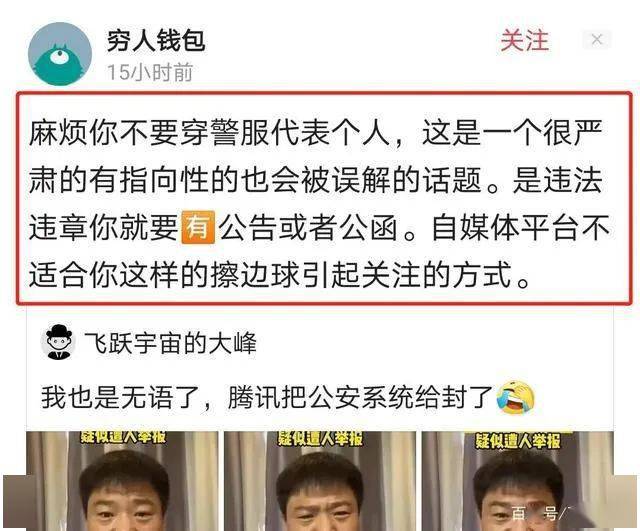Open the third 疑似遭人举报 thumbnail
The width and height of the screenshot is (640, 531).
[x=517, y=481]
